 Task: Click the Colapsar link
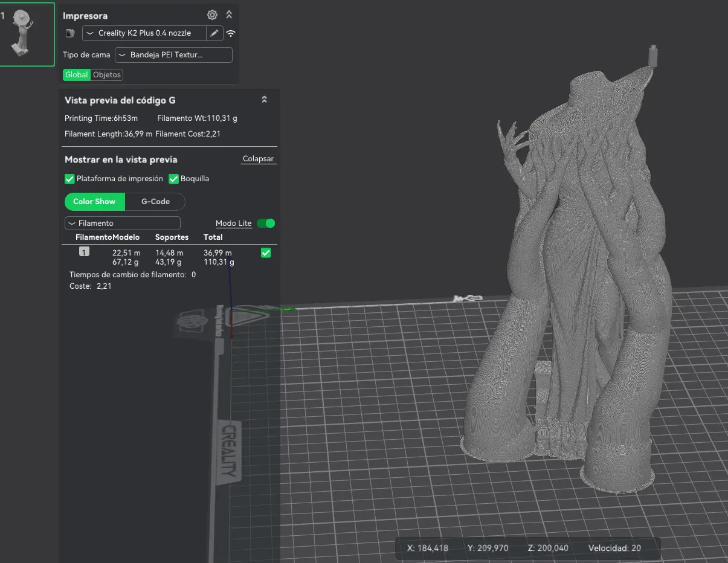click(x=258, y=159)
